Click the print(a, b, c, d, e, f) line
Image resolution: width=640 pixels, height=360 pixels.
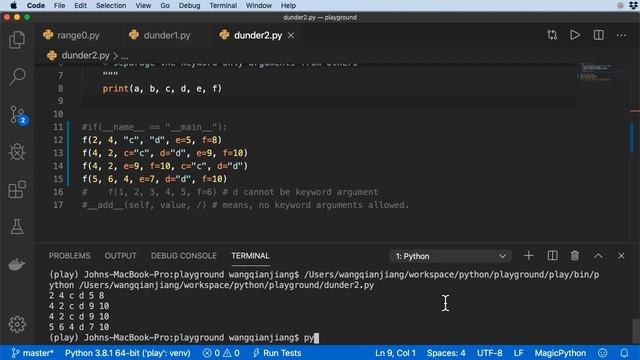(x=162, y=88)
